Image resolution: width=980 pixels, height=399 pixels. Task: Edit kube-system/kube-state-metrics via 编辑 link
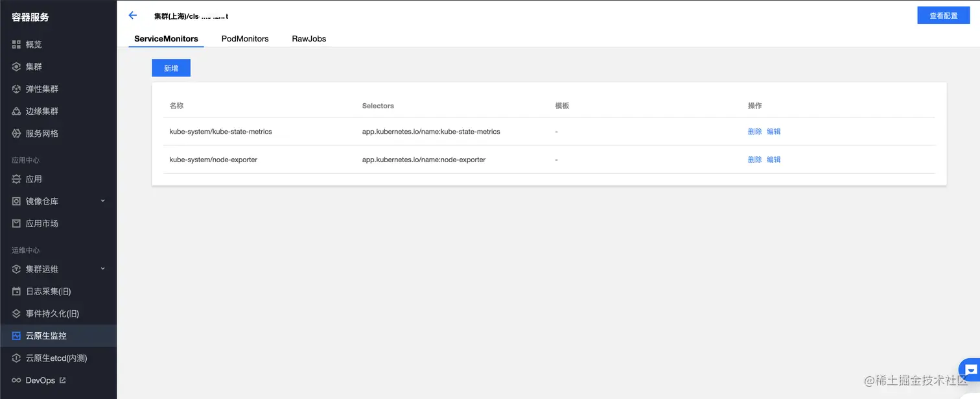(x=774, y=132)
